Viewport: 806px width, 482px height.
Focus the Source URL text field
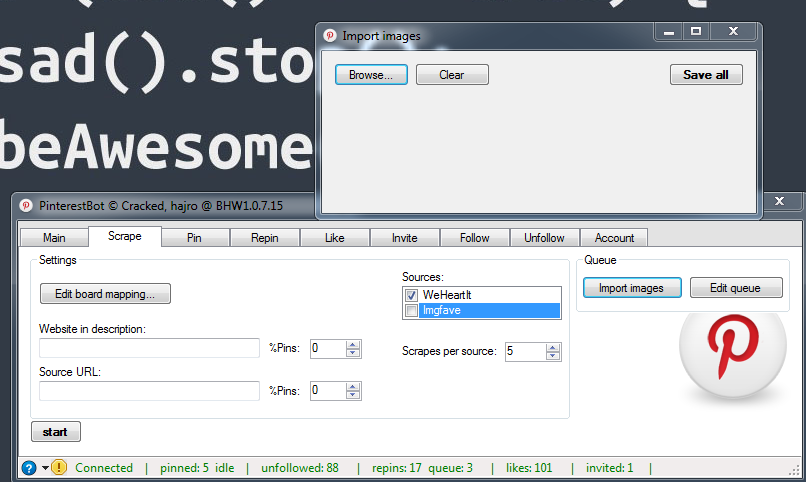coord(149,391)
